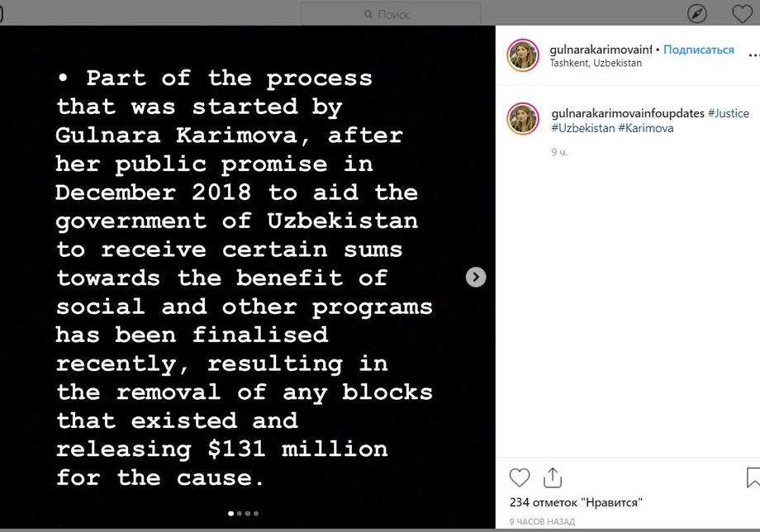Click the Подписаться follow link
The height and width of the screenshot is (532, 760).
click(x=698, y=50)
